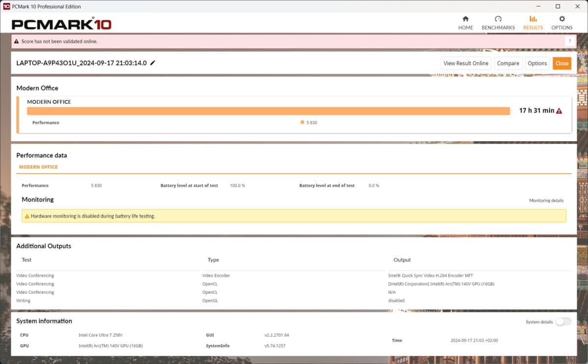Click the alert icon in the unvalidated score banner
This screenshot has height=364, width=588.
click(17, 42)
